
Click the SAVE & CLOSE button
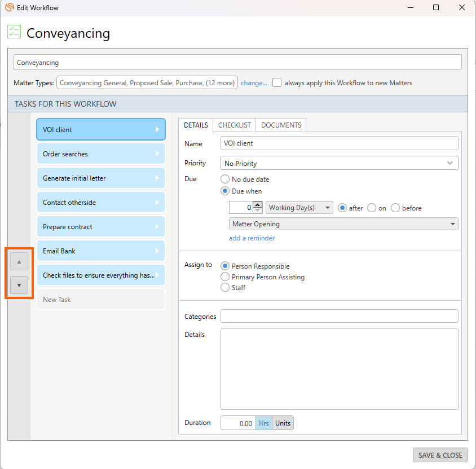pos(440,455)
